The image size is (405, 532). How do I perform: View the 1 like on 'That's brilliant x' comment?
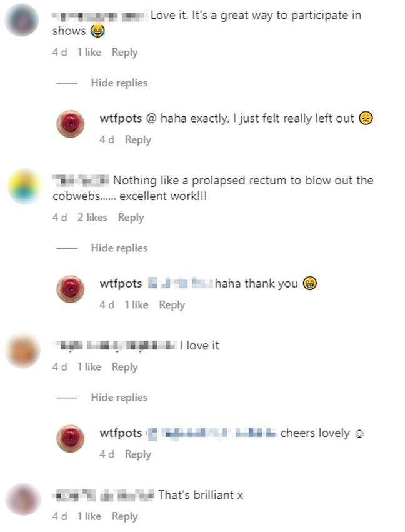point(89,516)
